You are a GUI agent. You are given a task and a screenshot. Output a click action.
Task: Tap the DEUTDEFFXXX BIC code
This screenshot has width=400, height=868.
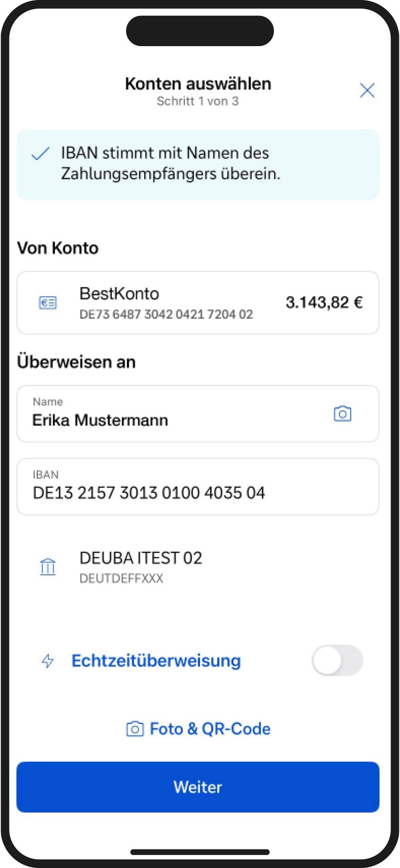[121, 578]
